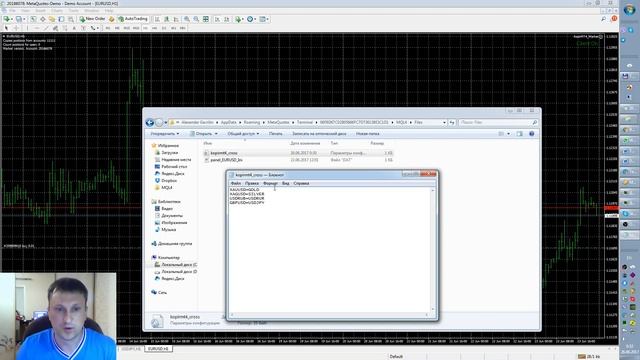The height and width of the screenshot is (360, 640).
Task: Toggle the AutoTrading button
Action: (x=133, y=19)
